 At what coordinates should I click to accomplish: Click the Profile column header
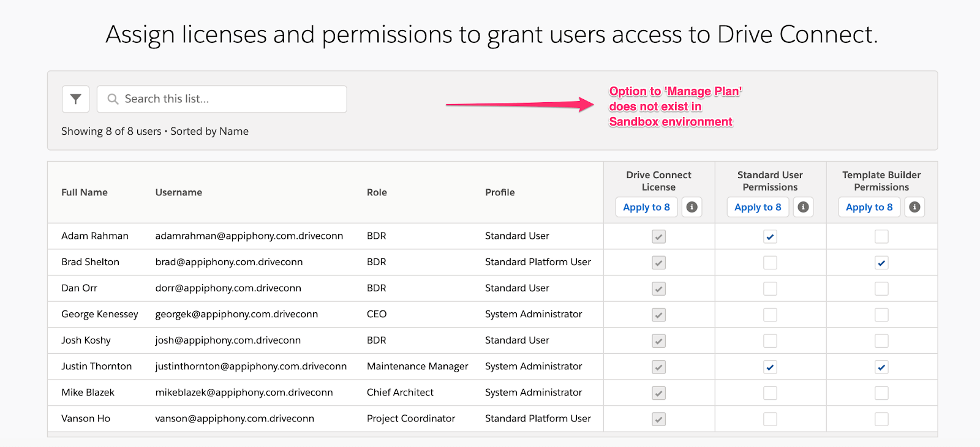pyautogui.click(x=500, y=192)
